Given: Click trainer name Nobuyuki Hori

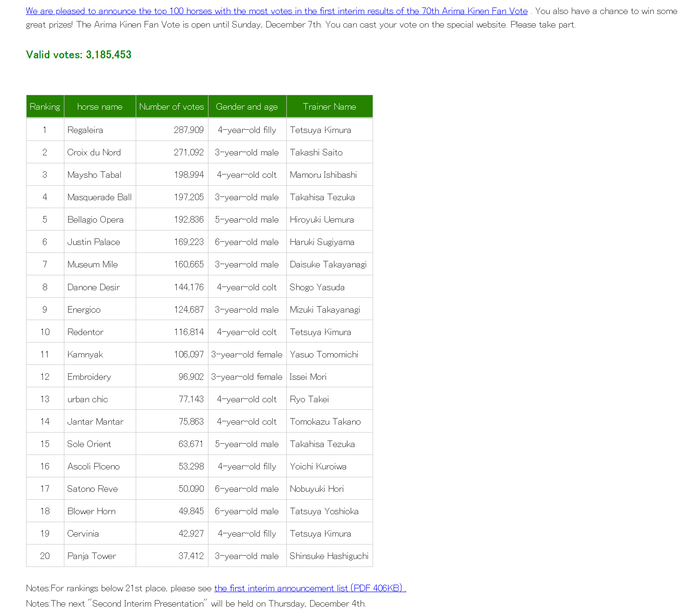Looking at the screenshot, I should click(317, 489).
